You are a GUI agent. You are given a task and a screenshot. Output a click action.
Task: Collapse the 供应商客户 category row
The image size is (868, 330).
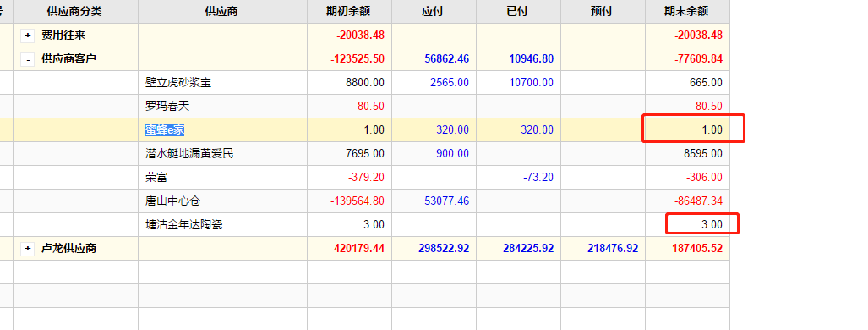pyautogui.click(x=28, y=58)
